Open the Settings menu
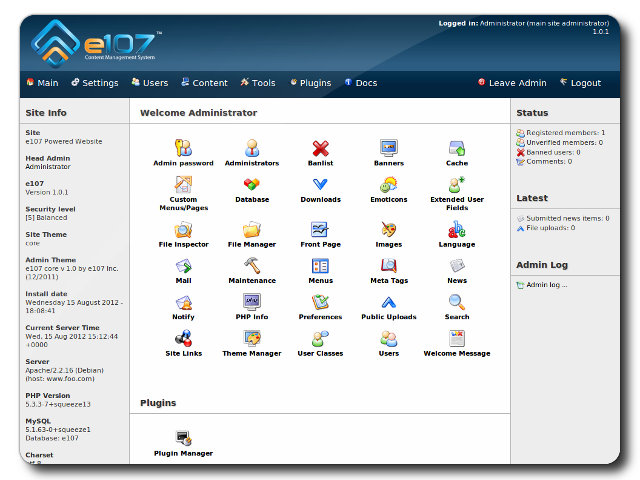The width and height of the screenshot is (640, 480). 94,83
